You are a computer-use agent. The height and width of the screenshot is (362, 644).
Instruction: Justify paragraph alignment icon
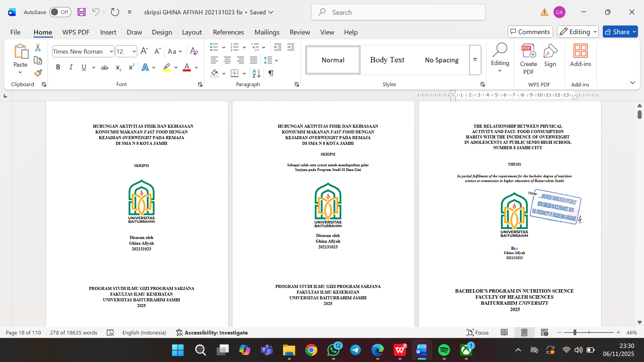pyautogui.click(x=254, y=60)
